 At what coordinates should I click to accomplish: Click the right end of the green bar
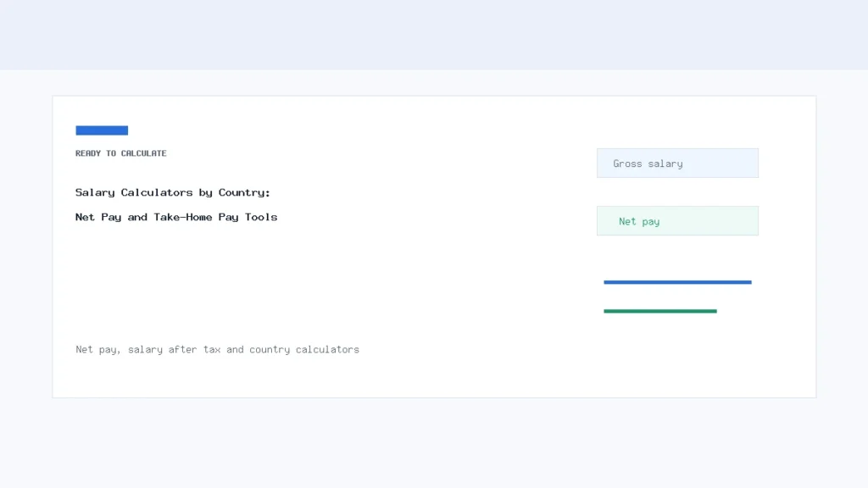pyautogui.click(x=714, y=311)
